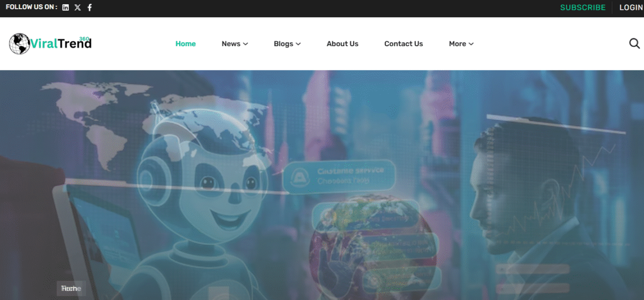
Task: Navigate to the Contact Us page
Action: click(404, 44)
